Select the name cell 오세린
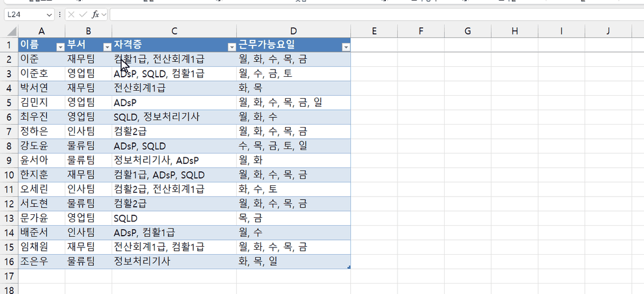This screenshot has width=644, height=294. coord(42,189)
